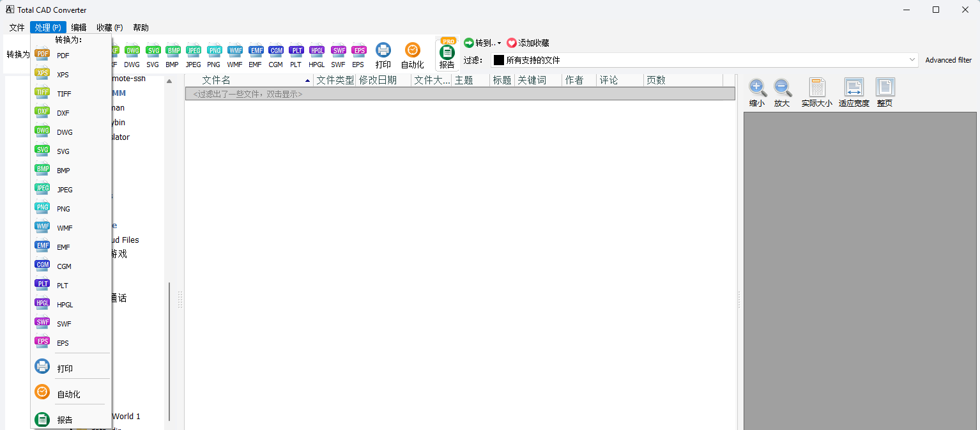The height and width of the screenshot is (430, 980).
Task: Click the PLT toolbar conversion icon
Action: pyautogui.click(x=296, y=56)
